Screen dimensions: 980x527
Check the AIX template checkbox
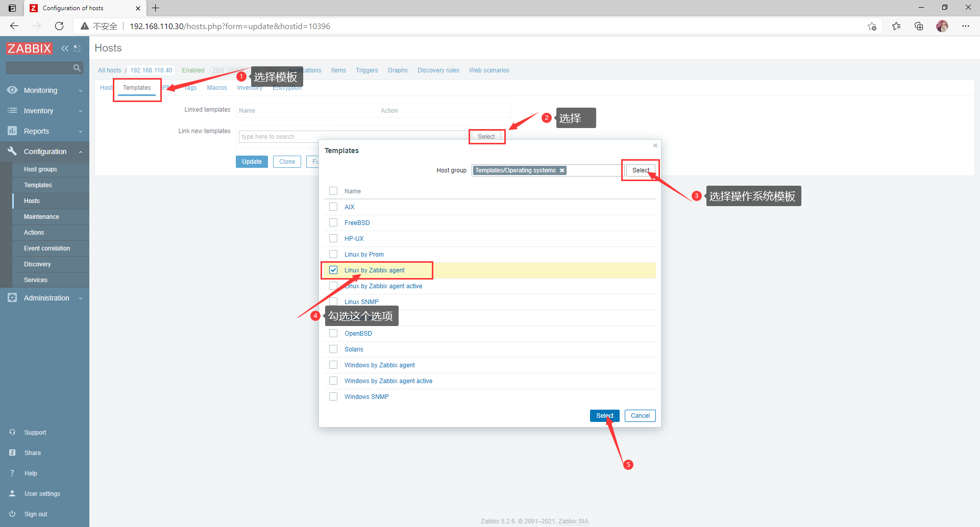[333, 207]
